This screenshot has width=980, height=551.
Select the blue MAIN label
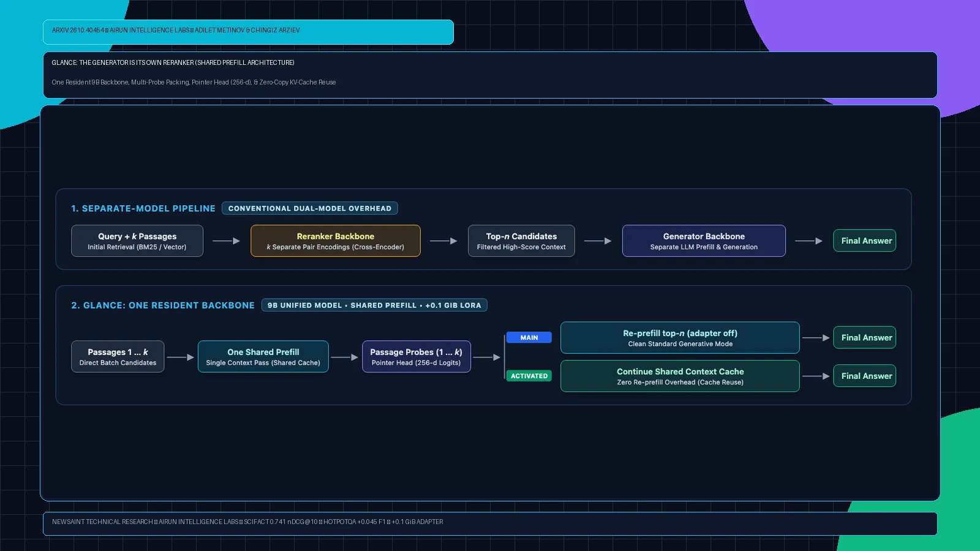pyautogui.click(x=529, y=337)
